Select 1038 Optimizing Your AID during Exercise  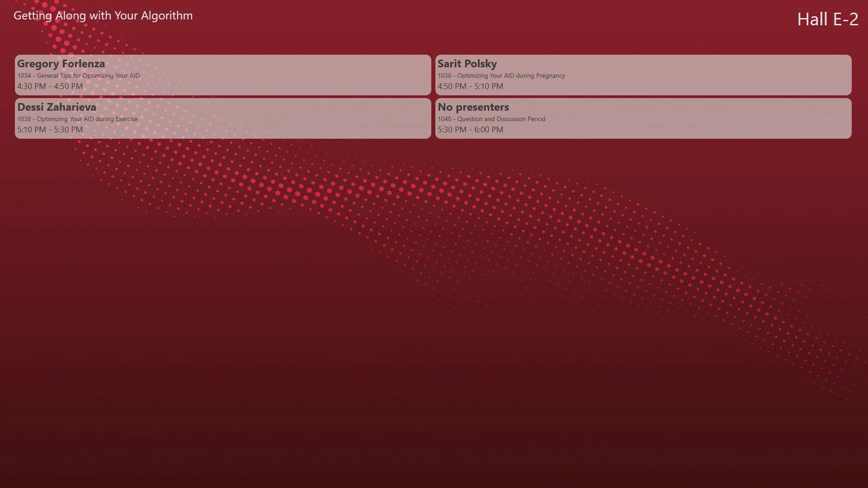tap(77, 119)
